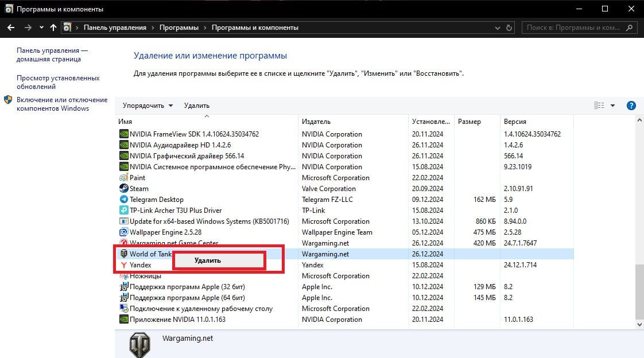Click the Steam program icon
Viewport: 644px width, 358px height.
(123, 188)
